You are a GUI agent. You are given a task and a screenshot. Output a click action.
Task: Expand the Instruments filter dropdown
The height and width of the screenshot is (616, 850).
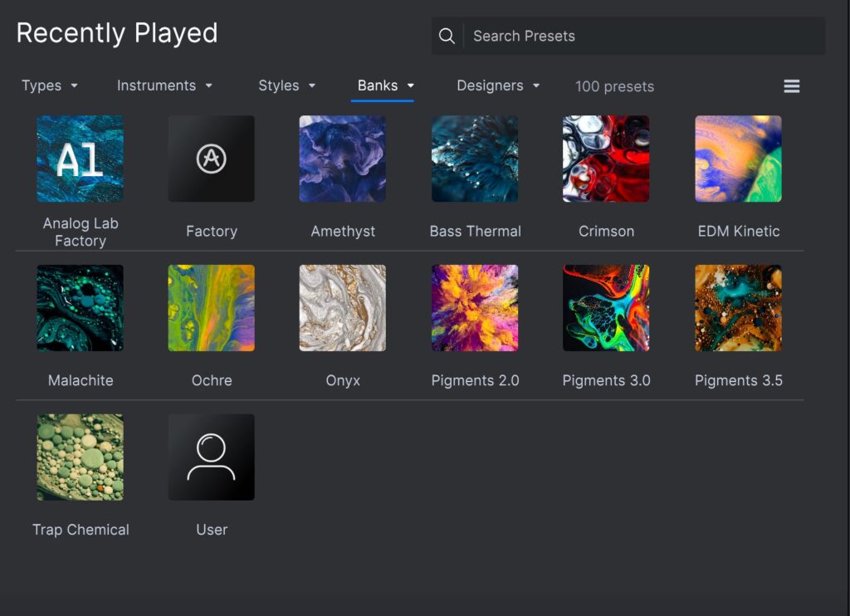[x=164, y=86]
